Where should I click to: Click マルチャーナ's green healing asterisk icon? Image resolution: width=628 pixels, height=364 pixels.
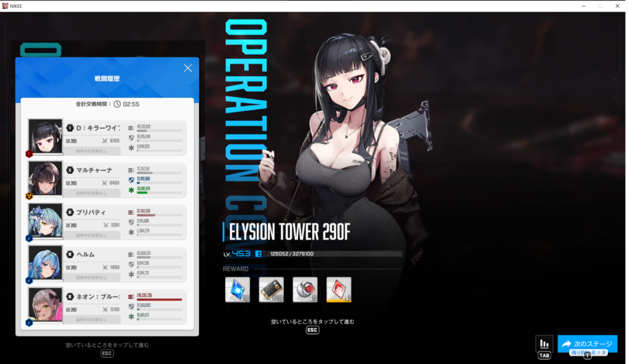tap(131, 190)
